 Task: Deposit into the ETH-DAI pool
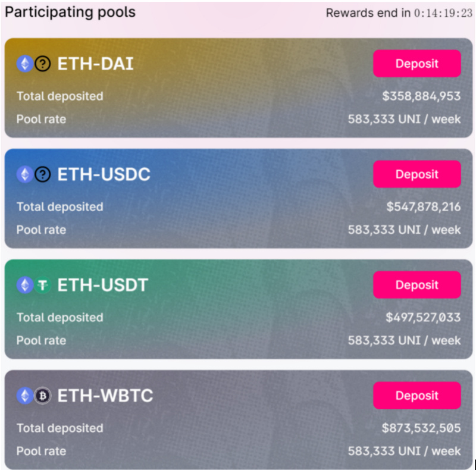coord(417,64)
